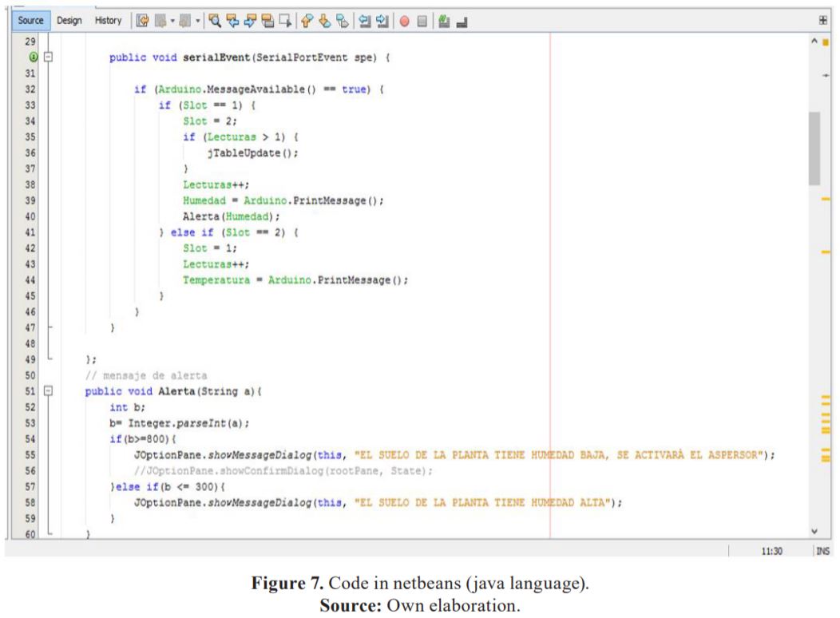Collapse the Alerta method fold marker
Screen dimensions: 840x618
pyautogui.click(x=48, y=391)
